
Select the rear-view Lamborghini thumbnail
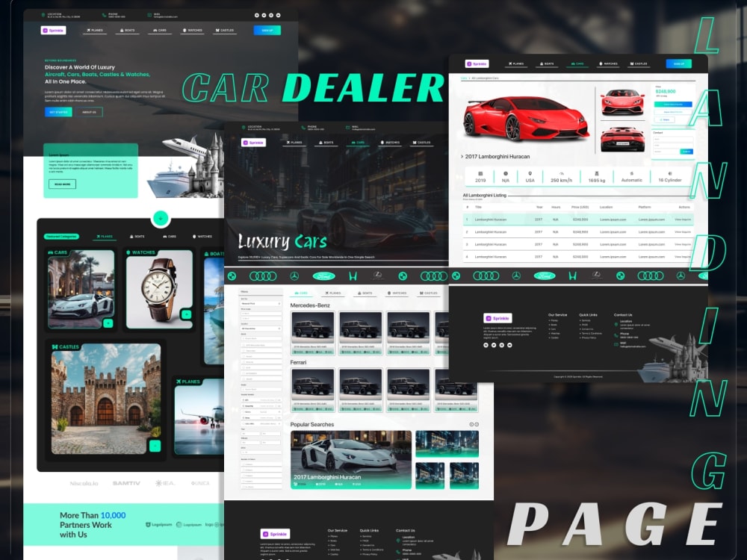tap(623, 139)
